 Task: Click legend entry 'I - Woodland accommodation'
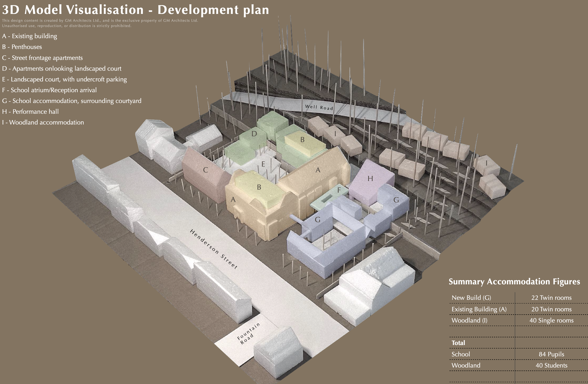pyautogui.click(x=43, y=122)
